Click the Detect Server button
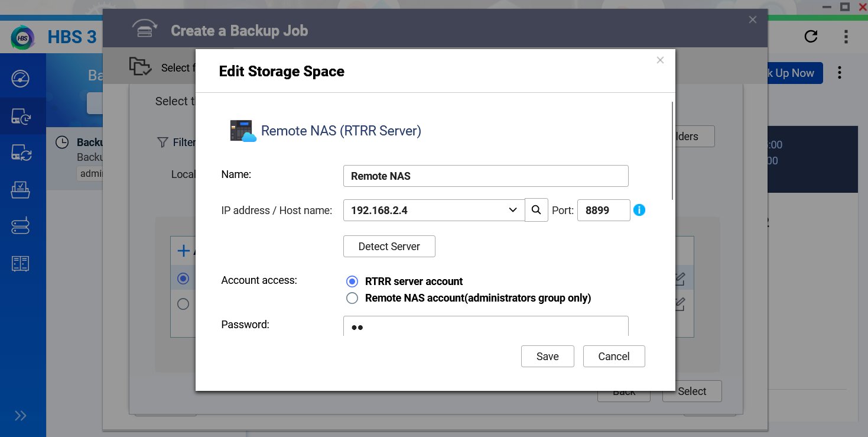 (x=389, y=247)
